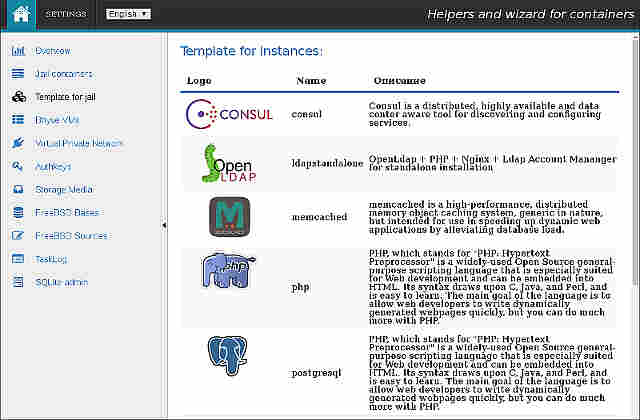Select Template for jail menu item
Screen dimensions: 640x420
(65, 97)
